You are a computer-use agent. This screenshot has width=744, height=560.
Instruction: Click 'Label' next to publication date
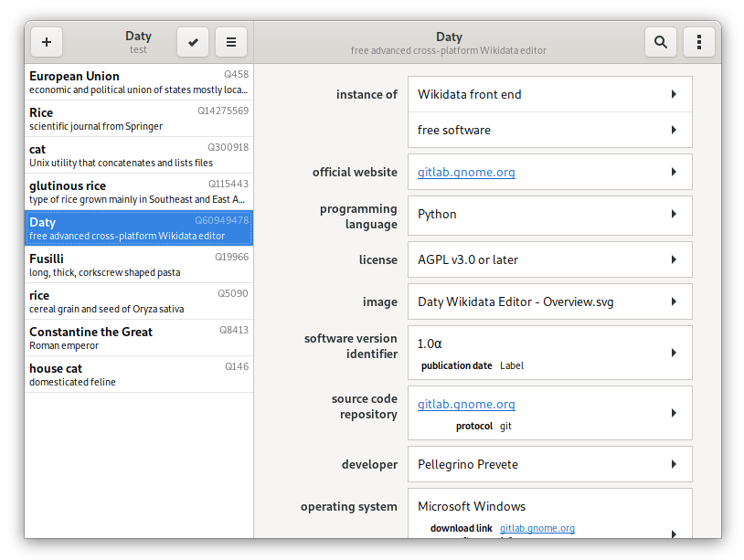click(512, 365)
